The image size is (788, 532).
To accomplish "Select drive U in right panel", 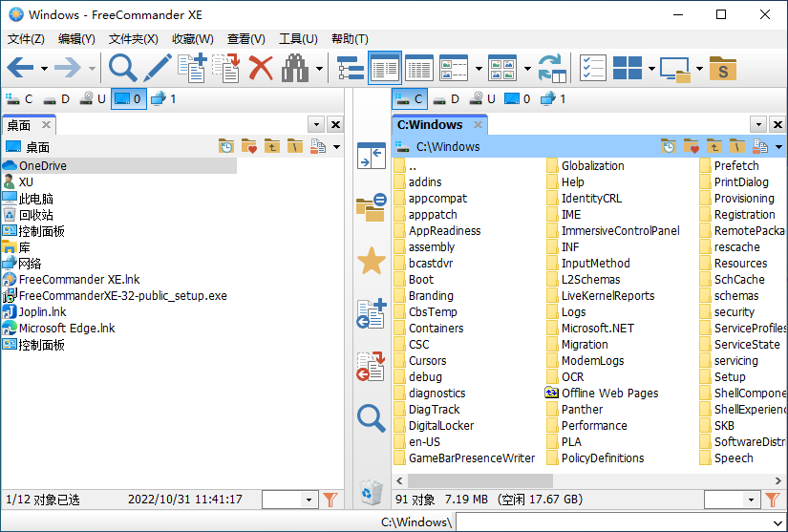I will coord(482,99).
